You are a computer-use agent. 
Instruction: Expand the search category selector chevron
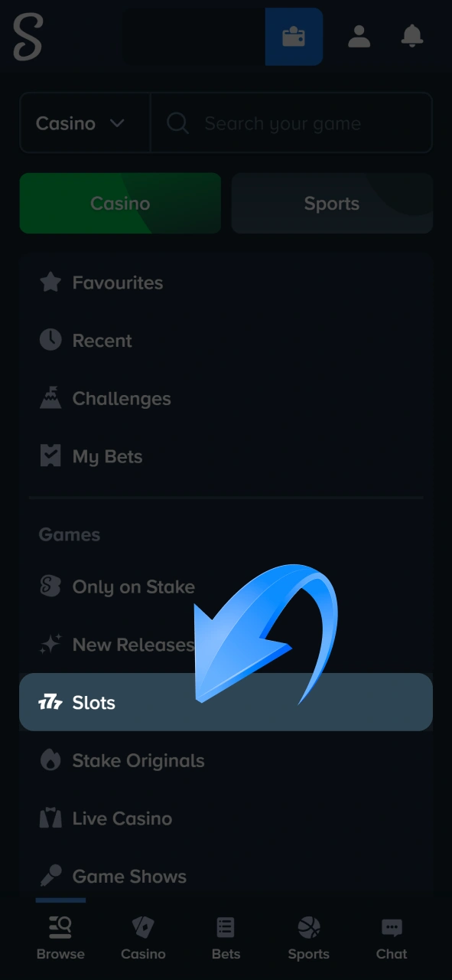tap(117, 122)
